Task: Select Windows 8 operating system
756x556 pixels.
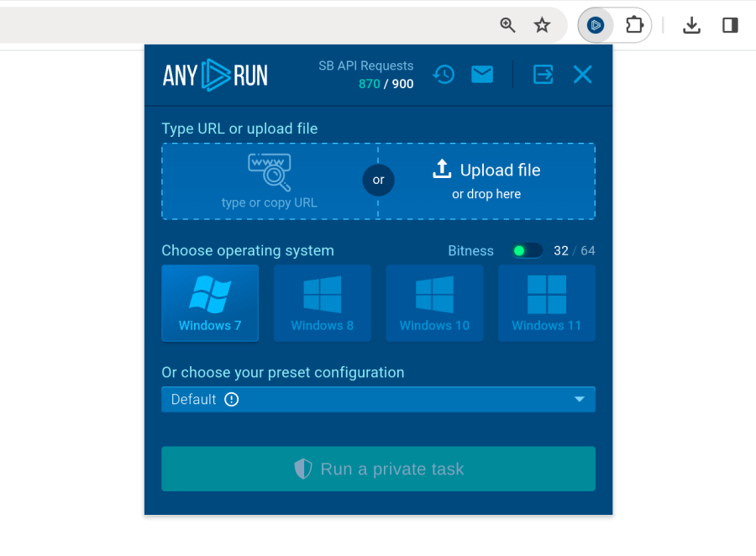Action: [x=322, y=303]
